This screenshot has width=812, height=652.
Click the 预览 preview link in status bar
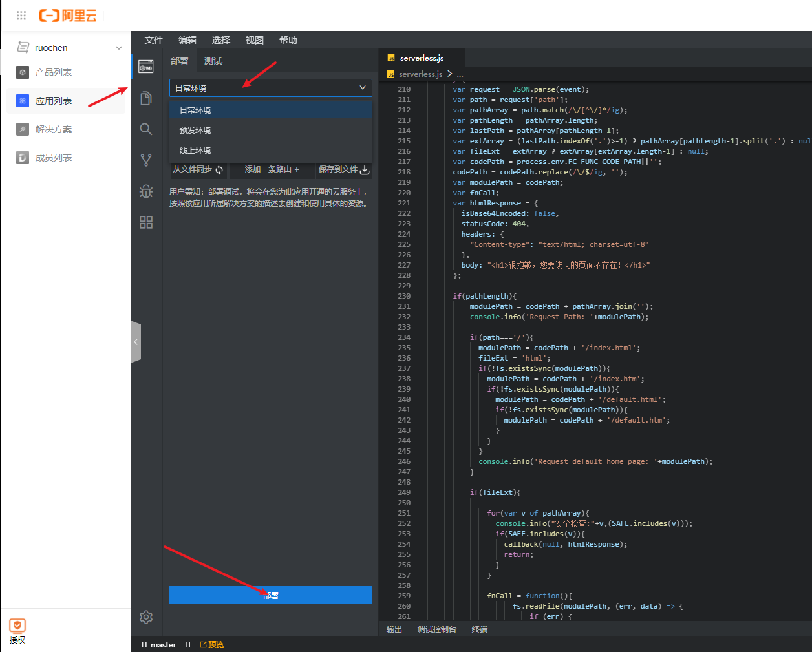pos(212,645)
